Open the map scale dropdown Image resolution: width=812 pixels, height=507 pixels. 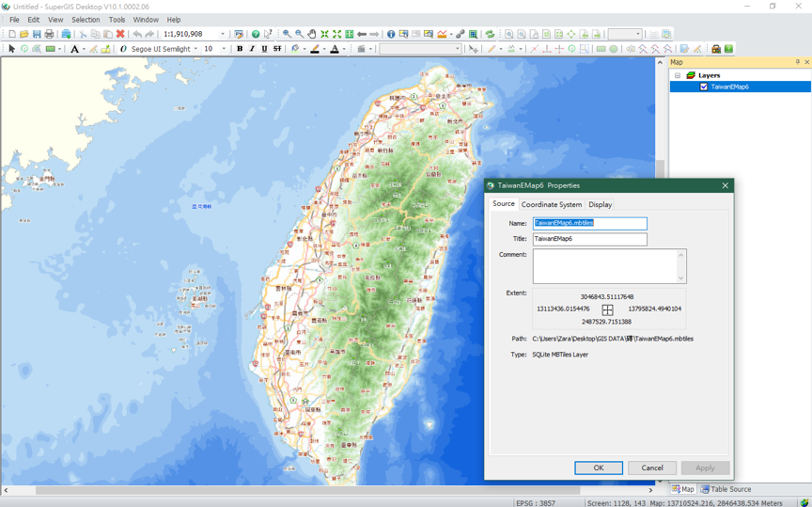pyautogui.click(x=223, y=34)
